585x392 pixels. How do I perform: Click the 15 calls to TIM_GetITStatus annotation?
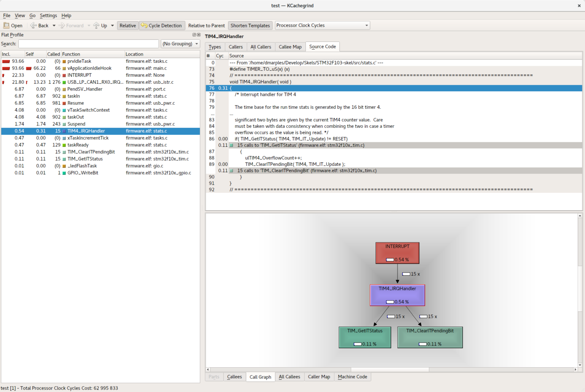tap(300, 145)
